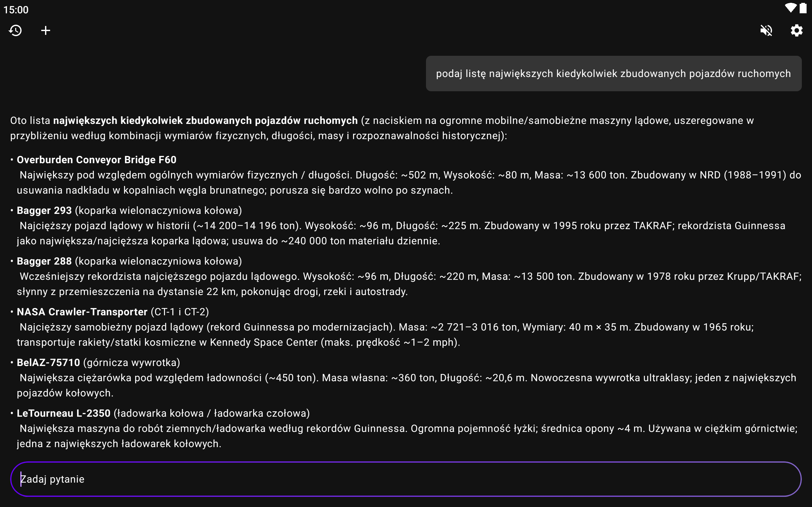Screen dimensions: 812x507
Task: Tap description mentioning Kennedy Space Center
Action: point(238,342)
